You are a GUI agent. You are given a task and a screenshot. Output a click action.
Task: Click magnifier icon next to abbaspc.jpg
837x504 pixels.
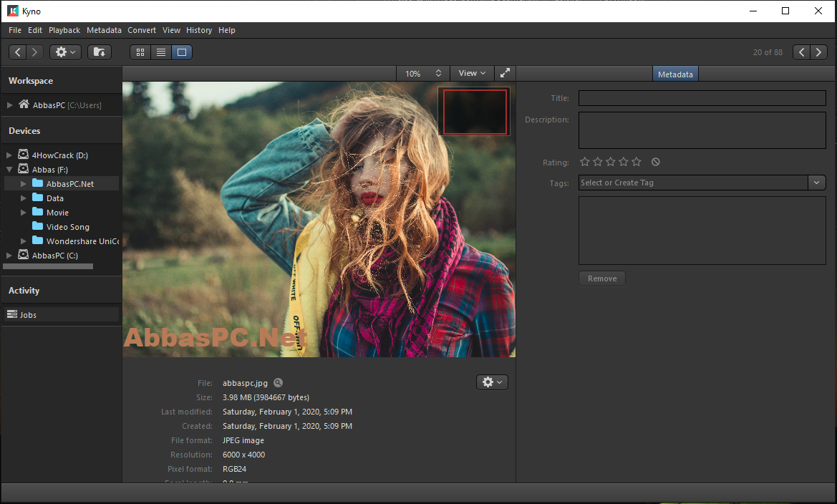click(x=278, y=383)
